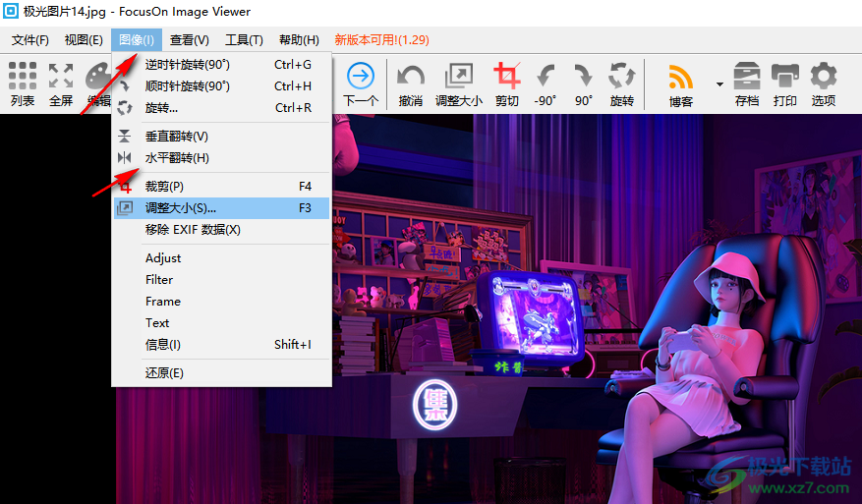862x504 pixels.
Task: Open the 帮助(H) menu
Action: 299,40
